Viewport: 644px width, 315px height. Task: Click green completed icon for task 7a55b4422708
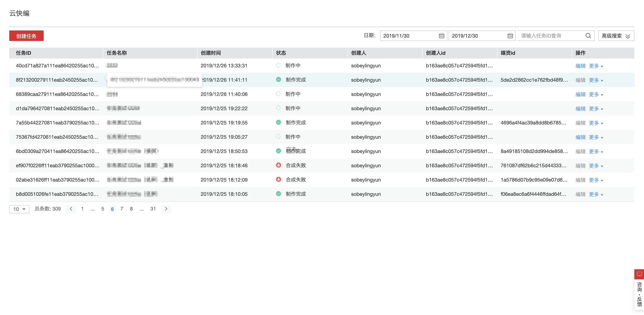278,122
